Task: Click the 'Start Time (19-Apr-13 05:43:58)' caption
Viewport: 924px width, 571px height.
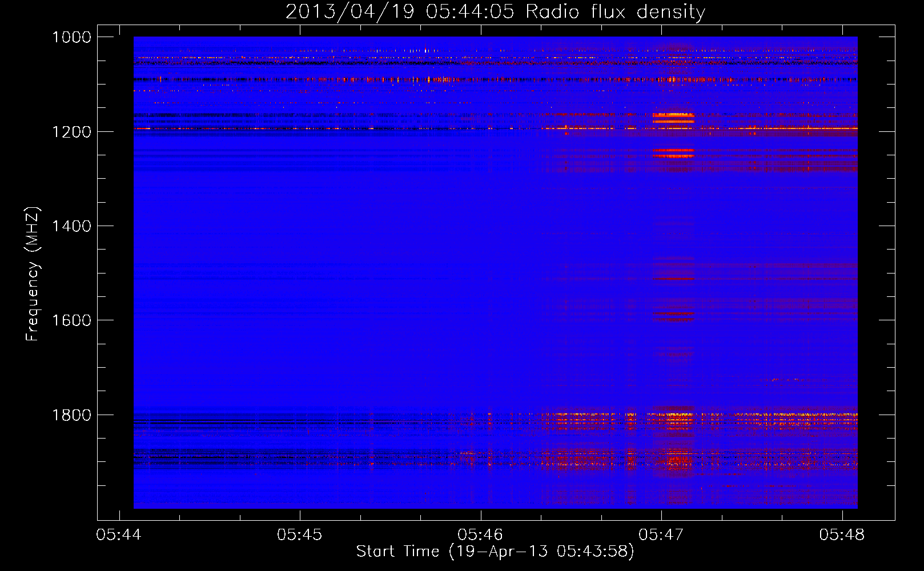Action: [x=495, y=552]
